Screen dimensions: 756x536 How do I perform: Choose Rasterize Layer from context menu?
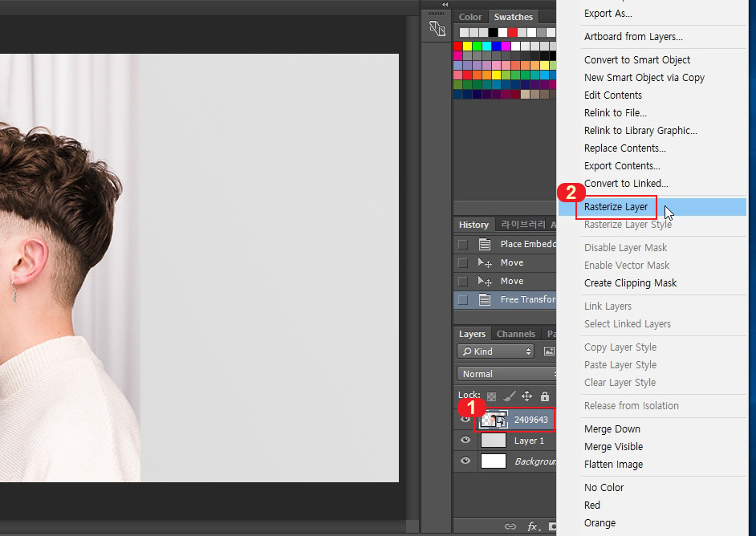652,207
